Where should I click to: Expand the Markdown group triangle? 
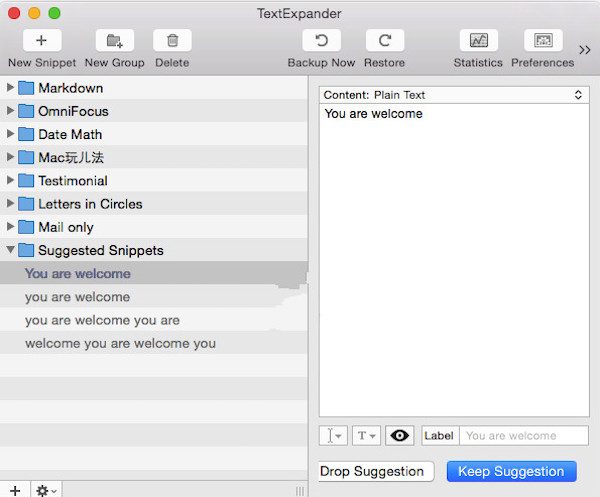10,88
